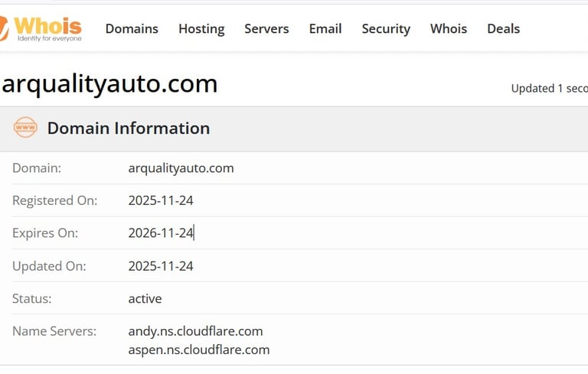Open the Whois menu item
This screenshot has height=374, width=588.
point(449,29)
